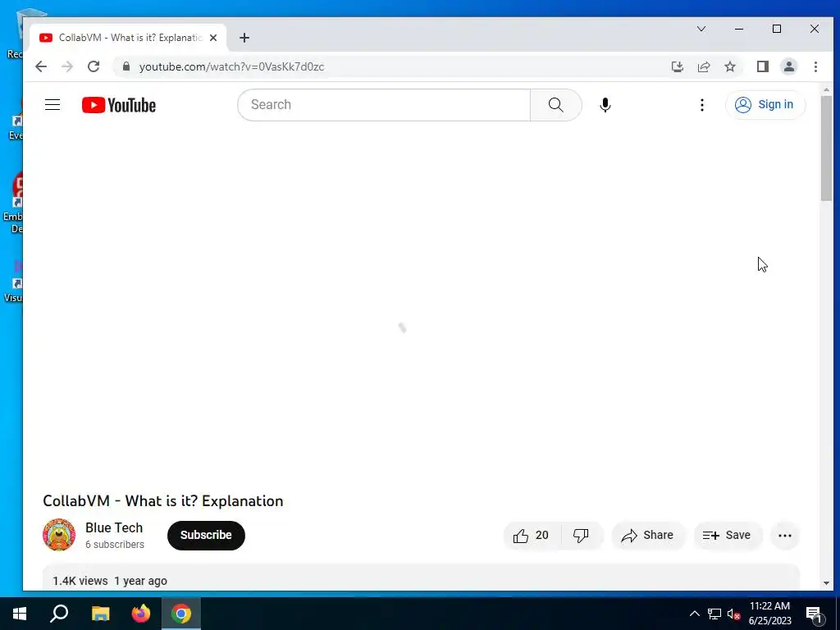Screen dimensions: 840x630
Task: Open Chrome's three-dot menu
Action: (815, 66)
